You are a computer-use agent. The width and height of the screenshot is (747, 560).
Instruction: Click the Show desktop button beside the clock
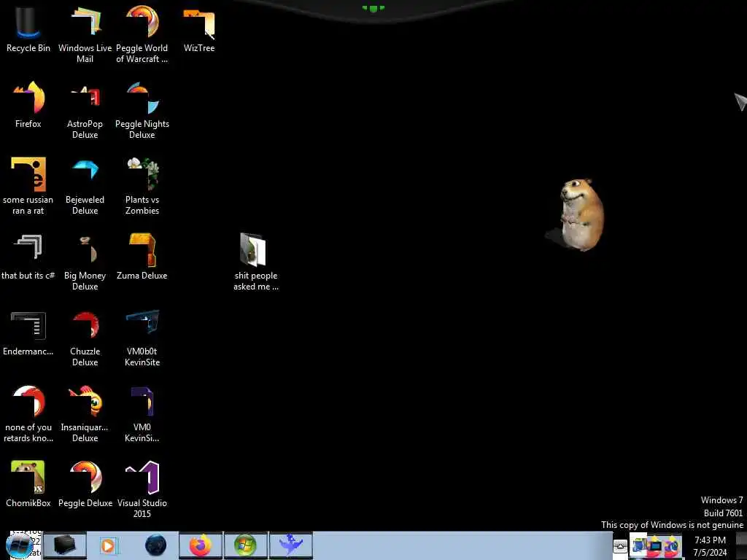(741, 545)
